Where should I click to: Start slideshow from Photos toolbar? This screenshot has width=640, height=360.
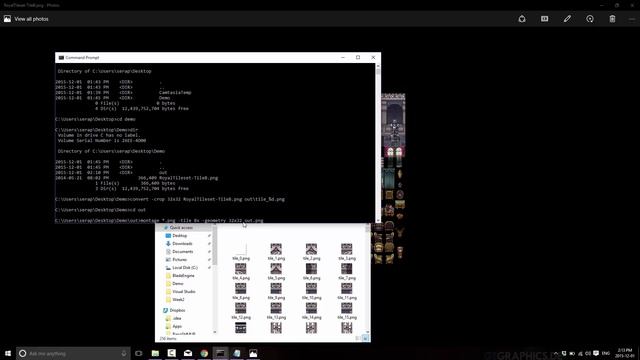point(544,19)
